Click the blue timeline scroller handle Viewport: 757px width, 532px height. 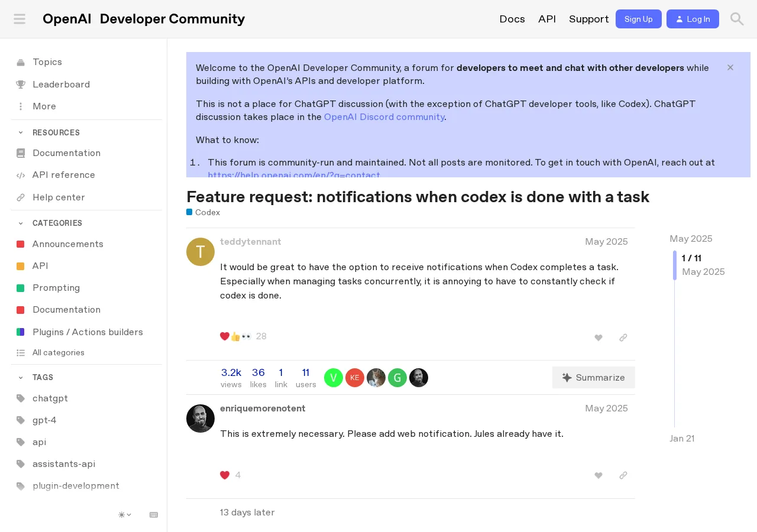[x=675, y=265]
